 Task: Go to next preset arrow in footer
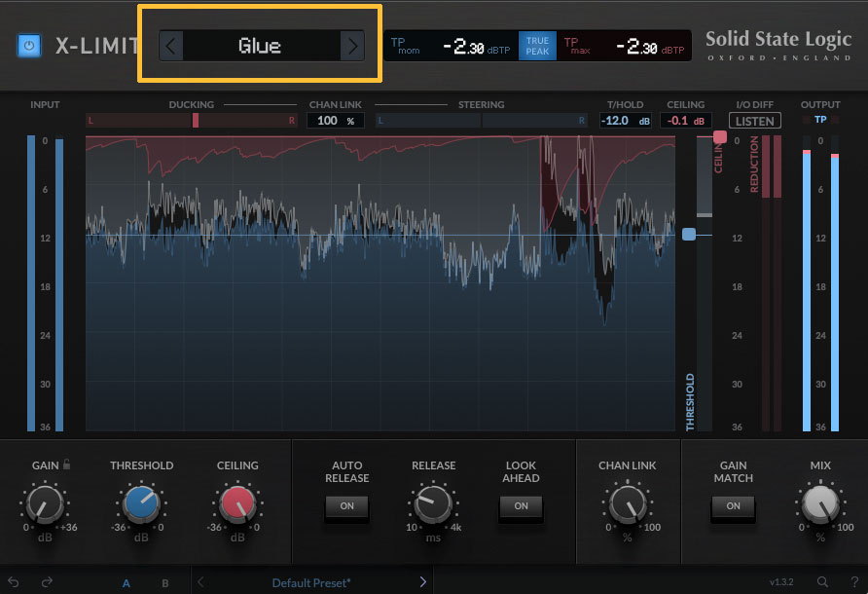point(423,581)
